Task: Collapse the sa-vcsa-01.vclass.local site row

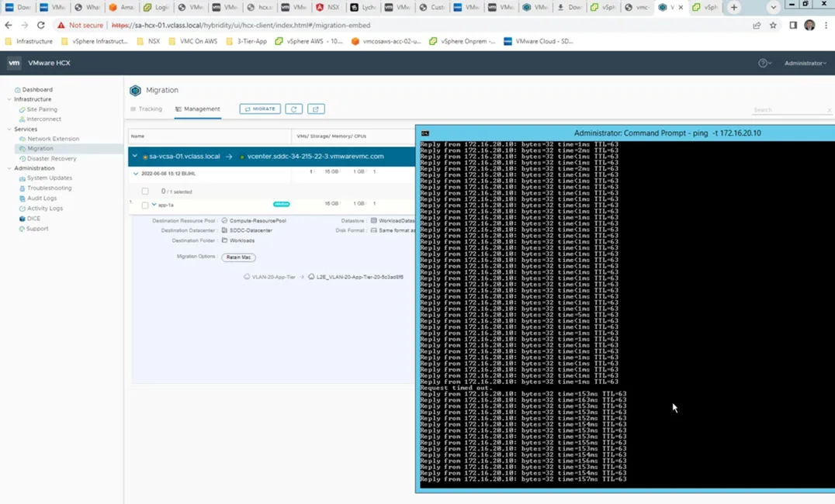Action: [135, 157]
